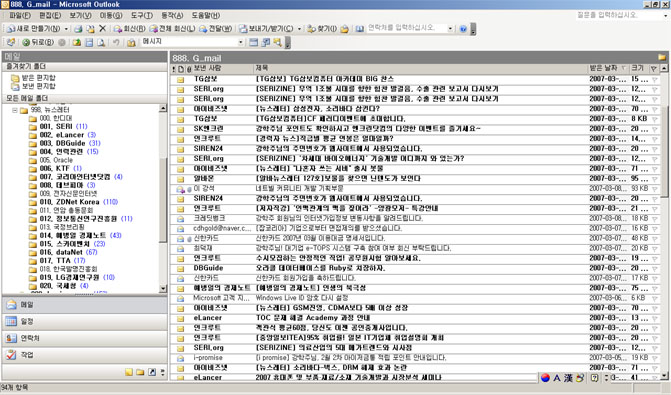
Task: Open the 도구 (Tools) menu
Action: click(141, 15)
